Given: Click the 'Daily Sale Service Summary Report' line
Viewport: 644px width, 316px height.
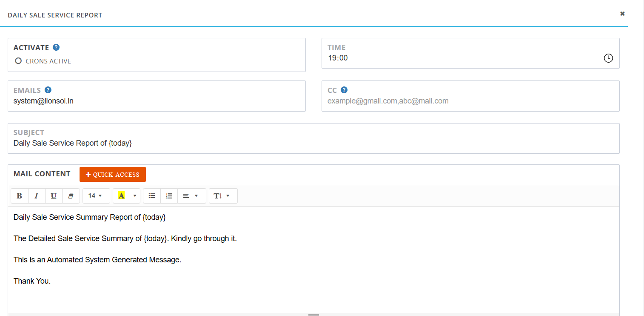Looking at the screenshot, I should 90,217.
